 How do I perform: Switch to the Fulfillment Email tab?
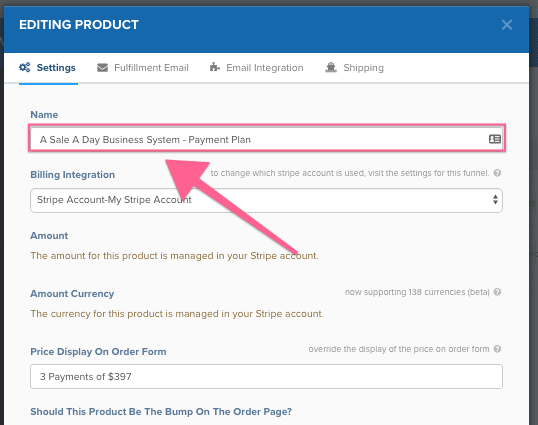(143, 68)
